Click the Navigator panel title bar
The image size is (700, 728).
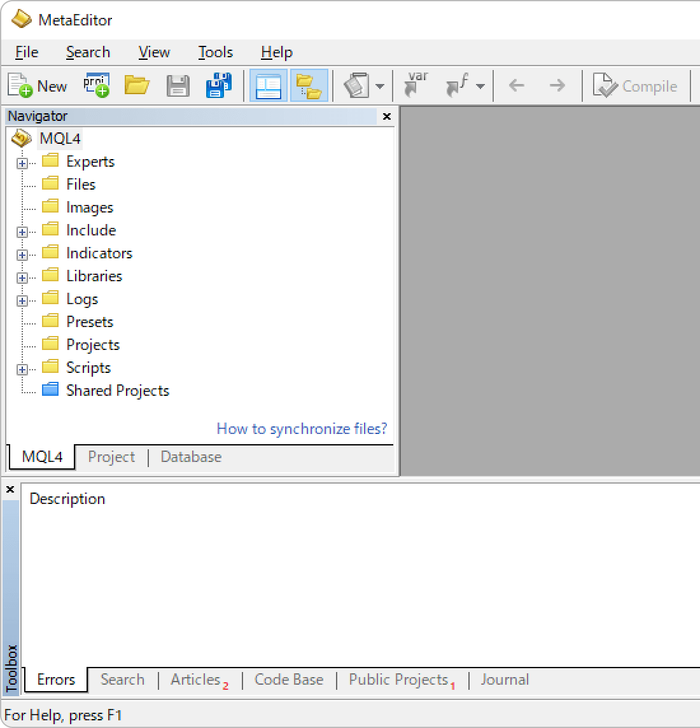192,116
